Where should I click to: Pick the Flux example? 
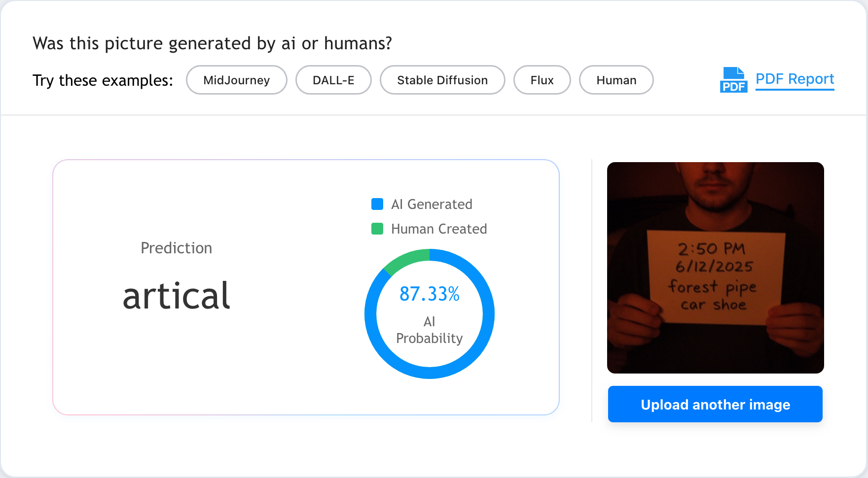pos(542,80)
